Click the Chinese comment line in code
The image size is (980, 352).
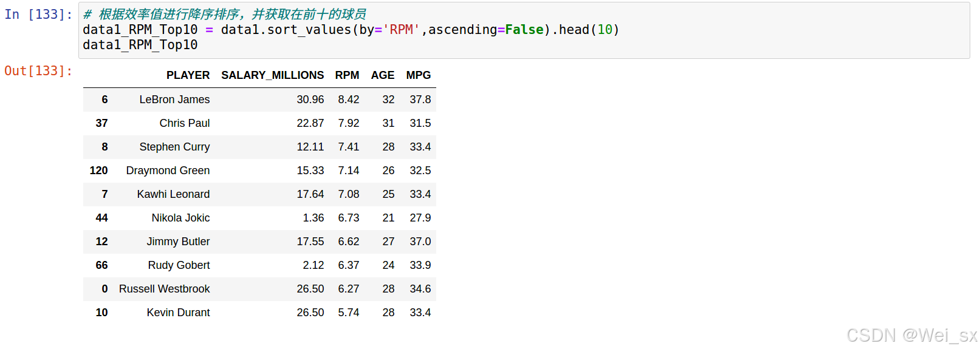[225, 14]
